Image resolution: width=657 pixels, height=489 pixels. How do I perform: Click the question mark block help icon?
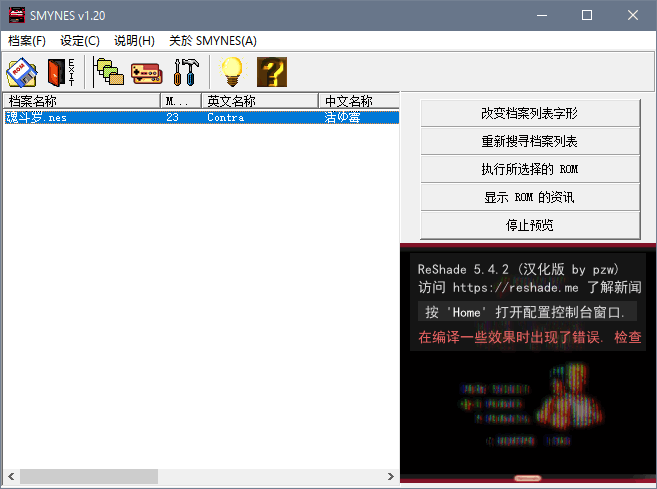(x=272, y=72)
